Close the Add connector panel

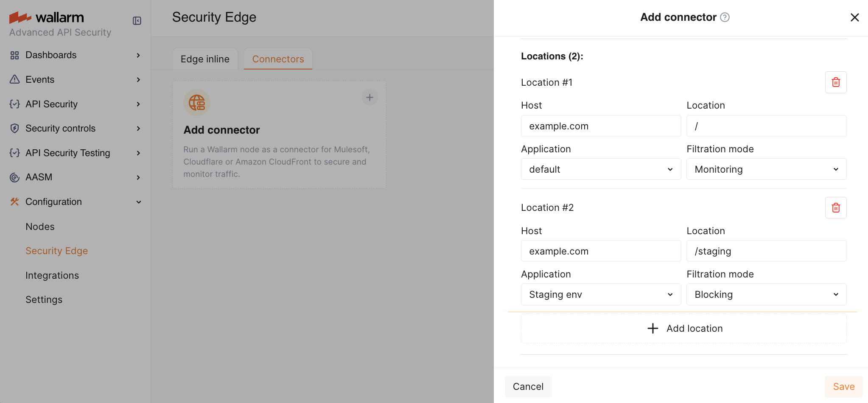click(854, 17)
